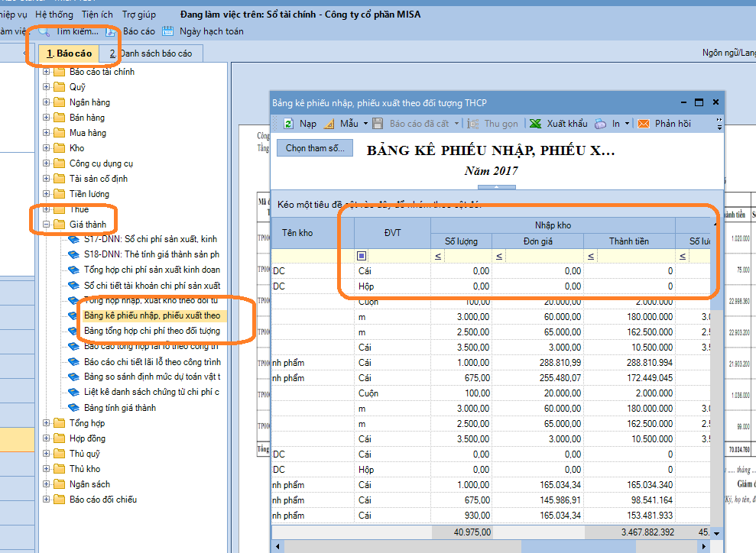Switch to the 1. Báo cáo tab
Viewport: 756px width, 553px height.
(69, 53)
